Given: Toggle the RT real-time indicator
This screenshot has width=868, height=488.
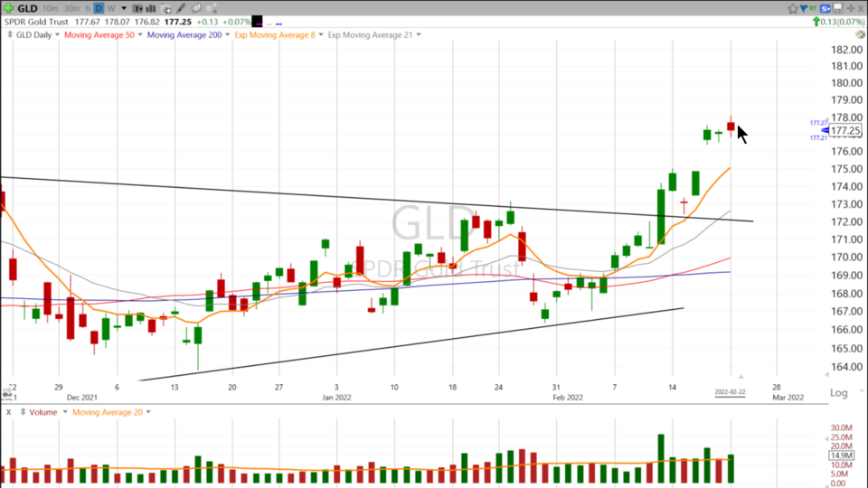Looking at the screenshot, I should point(813,8).
